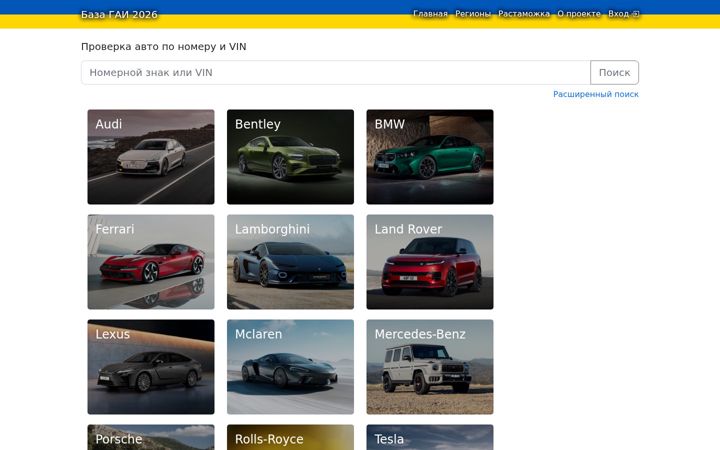Open the Land Rover brand card
This screenshot has width=720, height=450.
tap(430, 262)
